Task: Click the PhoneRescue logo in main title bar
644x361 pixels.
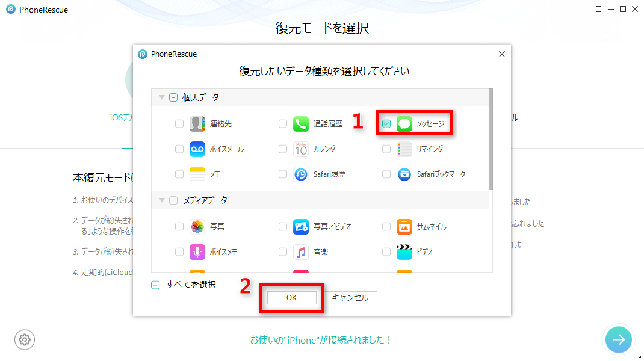Action: click(x=11, y=9)
